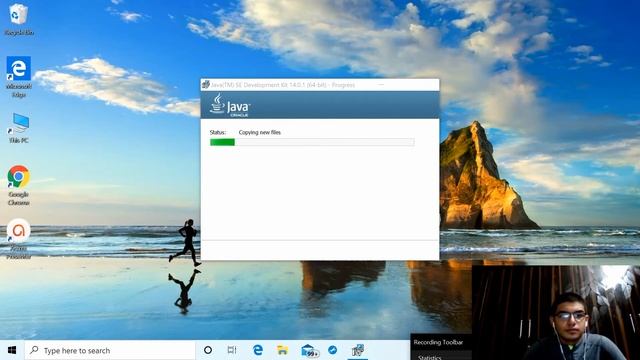Open the Mail app with 99+ badge
The image size is (640, 360).
click(309, 350)
